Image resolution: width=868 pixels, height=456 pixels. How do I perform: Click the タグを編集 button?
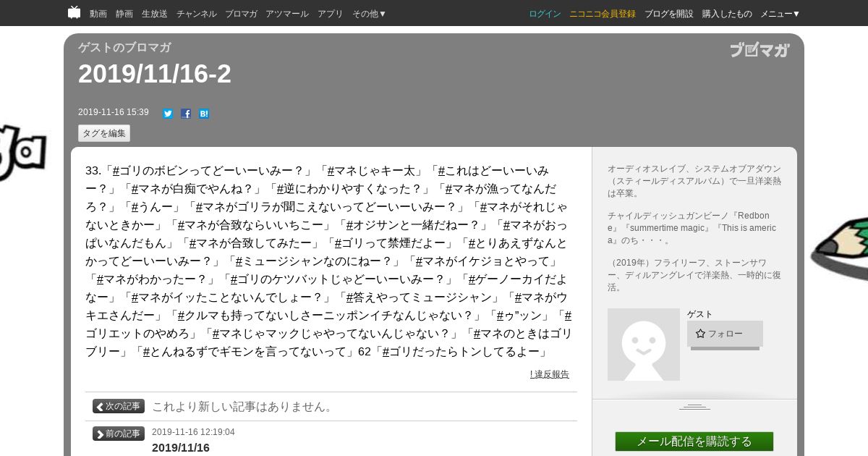click(x=104, y=133)
